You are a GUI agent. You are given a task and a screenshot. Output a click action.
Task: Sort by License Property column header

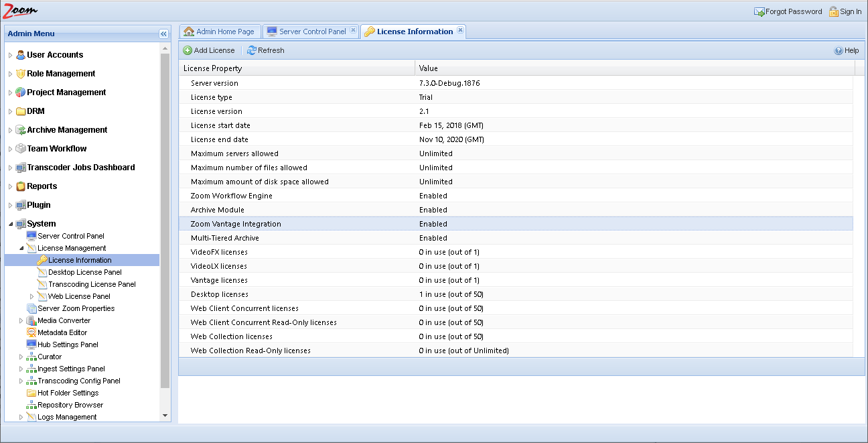[x=297, y=68]
